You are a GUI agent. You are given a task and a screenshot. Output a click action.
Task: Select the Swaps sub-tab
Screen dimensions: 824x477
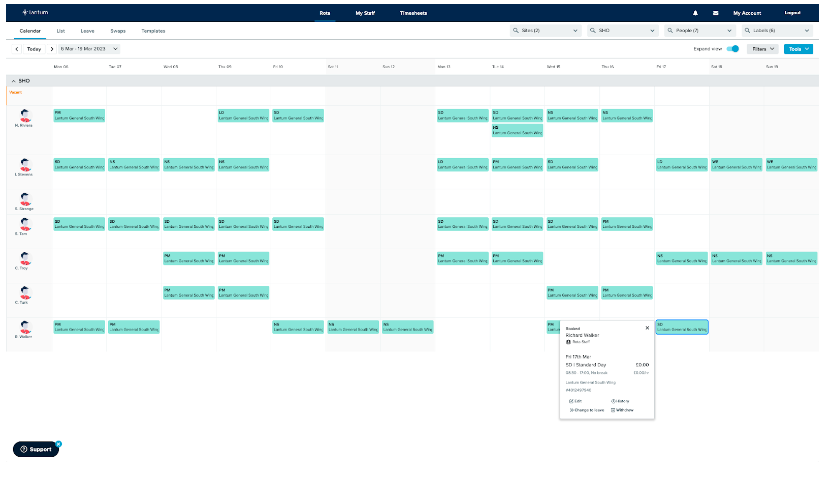tap(118, 31)
